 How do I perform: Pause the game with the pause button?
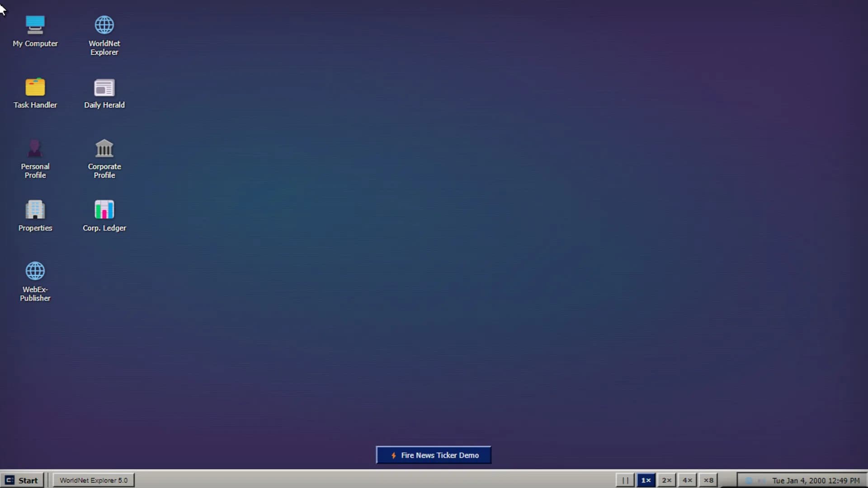tap(625, 480)
